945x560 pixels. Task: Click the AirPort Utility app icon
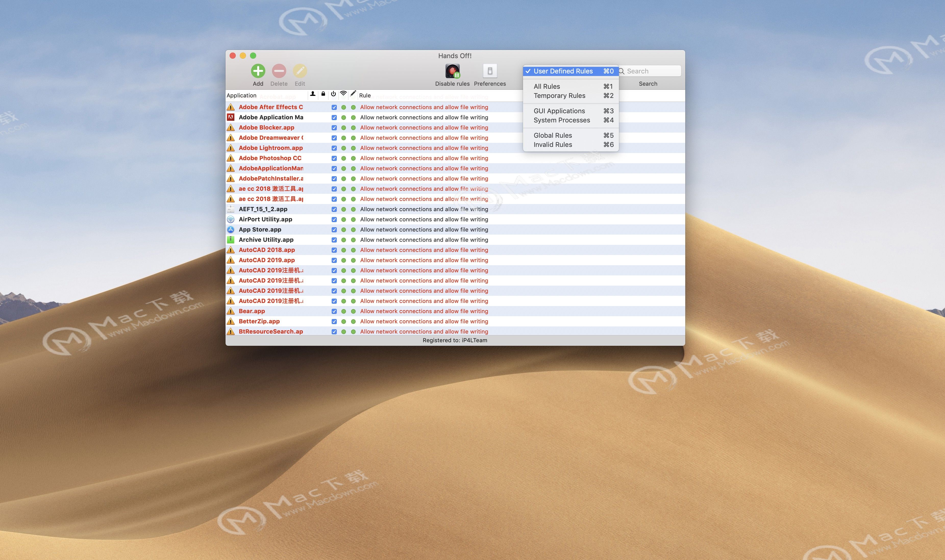(x=231, y=219)
